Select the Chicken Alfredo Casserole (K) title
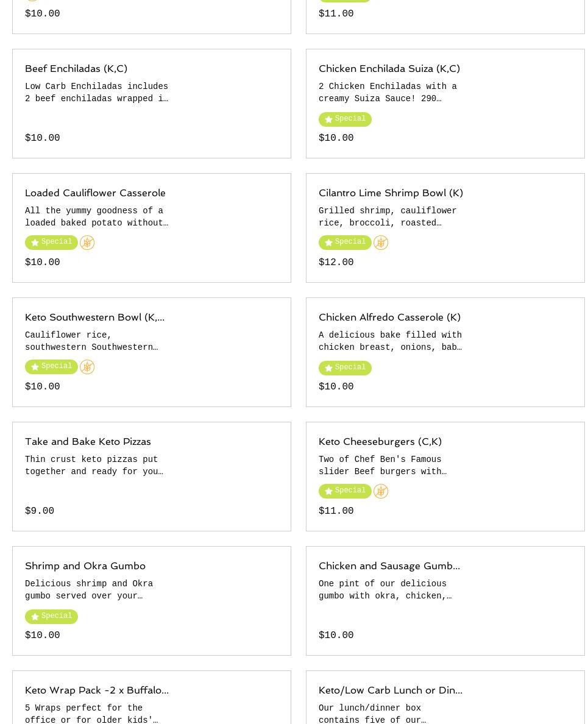The width and height of the screenshot is (588, 724). pos(389,318)
